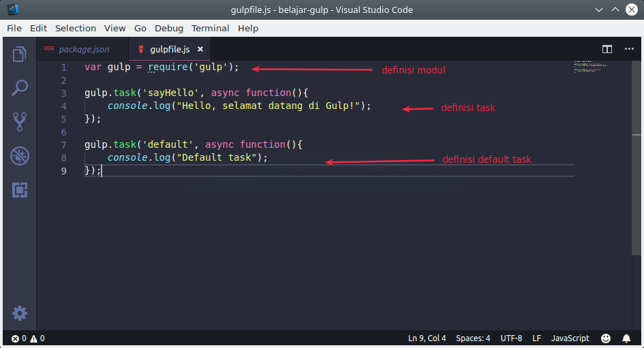Screen dimensions: 644x348
Task: Click line number 7 in the gutter
Action: click(x=63, y=145)
